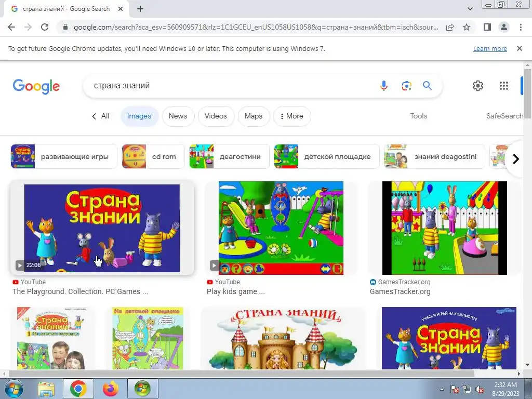The image size is (532, 399).
Task: Open the Страна знаний 22:06 video thumbnail
Action: point(102,228)
